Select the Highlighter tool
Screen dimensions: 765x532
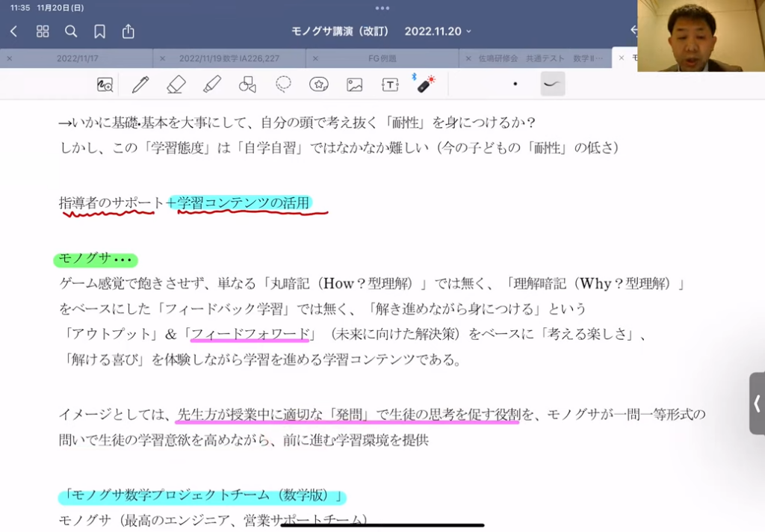211,84
